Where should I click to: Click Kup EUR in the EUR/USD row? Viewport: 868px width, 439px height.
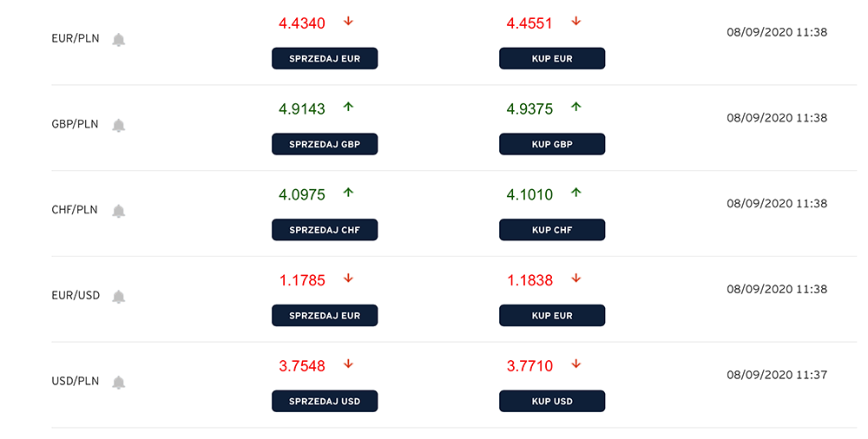pos(552,316)
